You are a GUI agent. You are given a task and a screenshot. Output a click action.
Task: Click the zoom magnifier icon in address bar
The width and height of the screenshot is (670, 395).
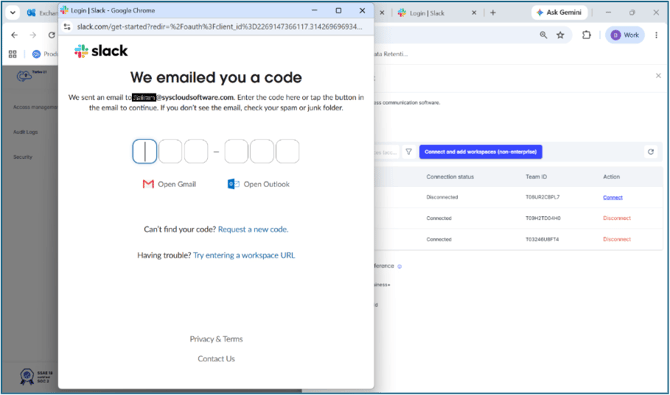[543, 35]
